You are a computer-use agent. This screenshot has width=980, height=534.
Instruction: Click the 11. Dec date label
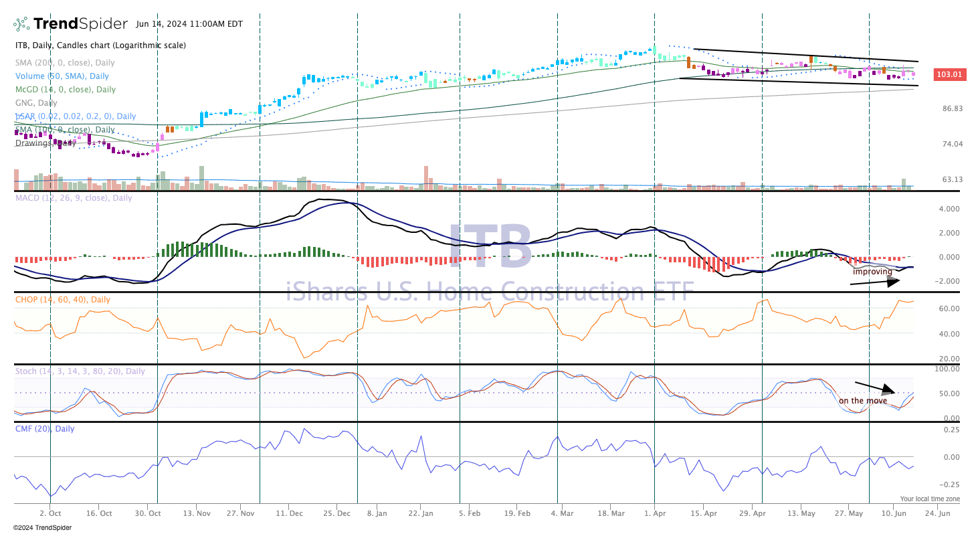tap(289, 513)
